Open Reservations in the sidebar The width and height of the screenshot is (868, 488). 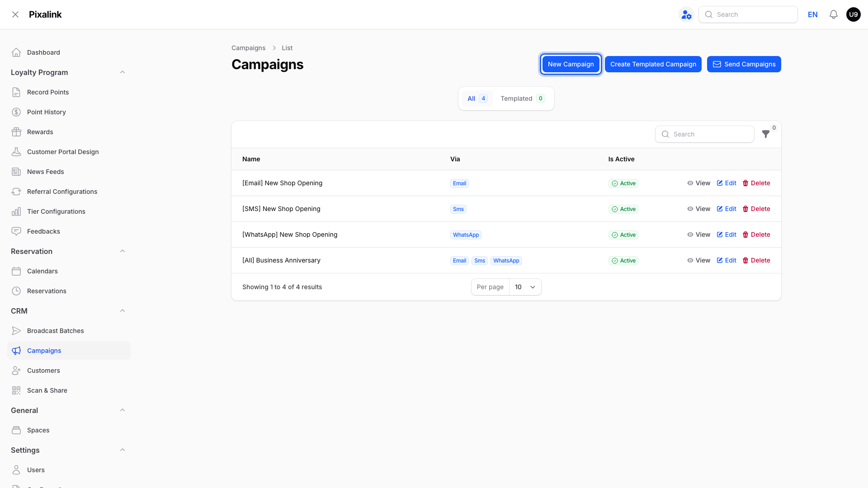click(69, 291)
